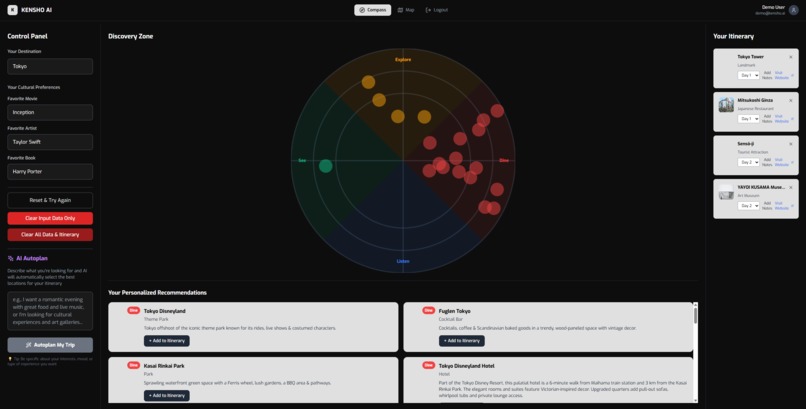Open Visit Website link for Tokyo Tower

(x=782, y=76)
